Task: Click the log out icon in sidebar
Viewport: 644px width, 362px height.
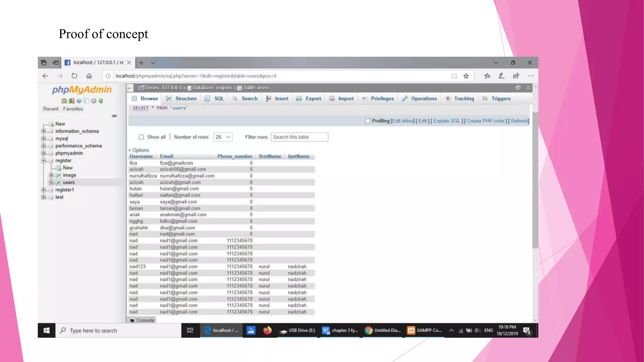Action: click(71, 101)
